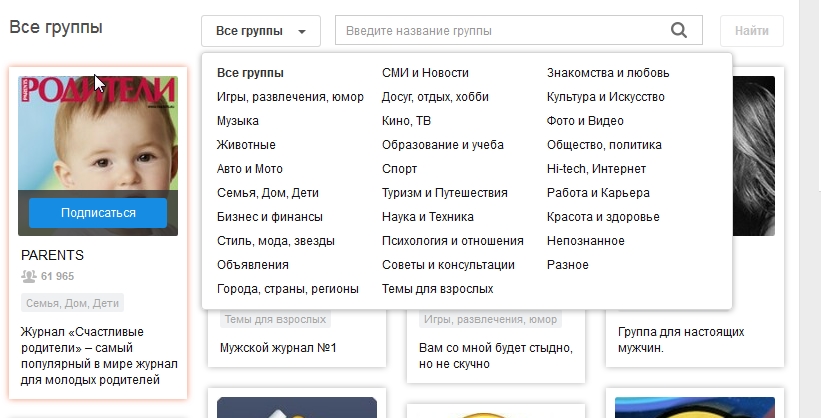821x418 pixels.
Task: Choose Бизнес и финансы category
Action: (x=270, y=217)
